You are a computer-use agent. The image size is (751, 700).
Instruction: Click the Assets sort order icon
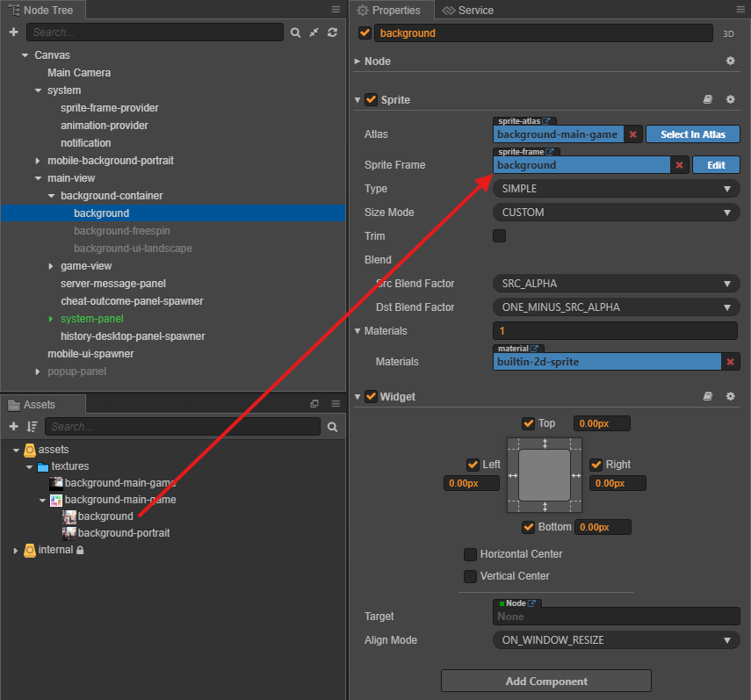(32, 426)
